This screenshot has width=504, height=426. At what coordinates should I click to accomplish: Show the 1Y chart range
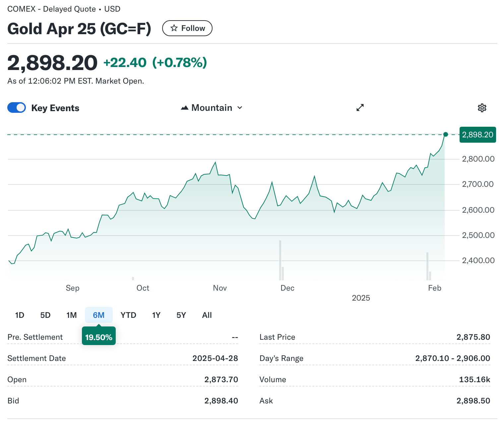(x=156, y=315)
